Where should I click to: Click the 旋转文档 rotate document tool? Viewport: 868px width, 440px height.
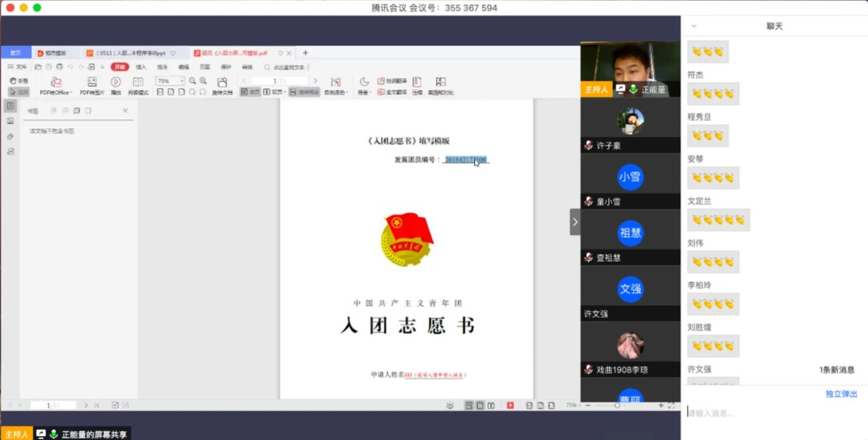[x=222, y=86]
